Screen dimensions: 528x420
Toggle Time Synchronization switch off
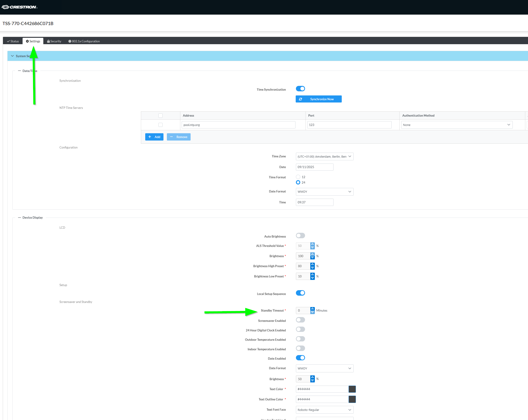pyautogui.click(x=300, y=89)
